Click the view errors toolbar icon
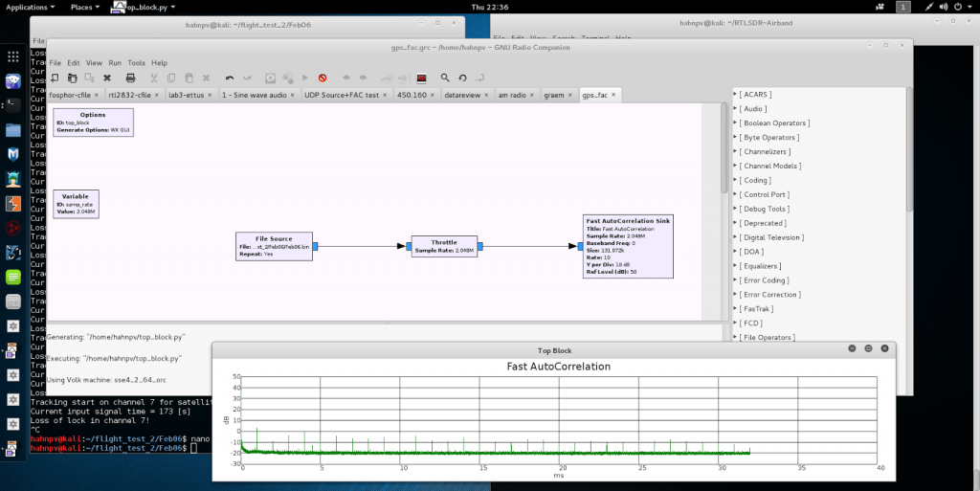 point(270,78)
